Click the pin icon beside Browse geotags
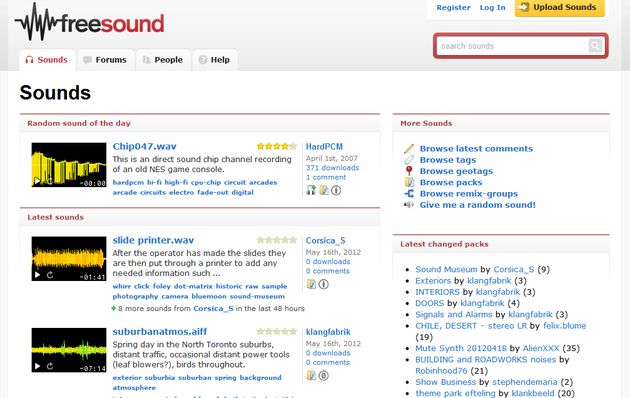 click(x=409, y=171)
